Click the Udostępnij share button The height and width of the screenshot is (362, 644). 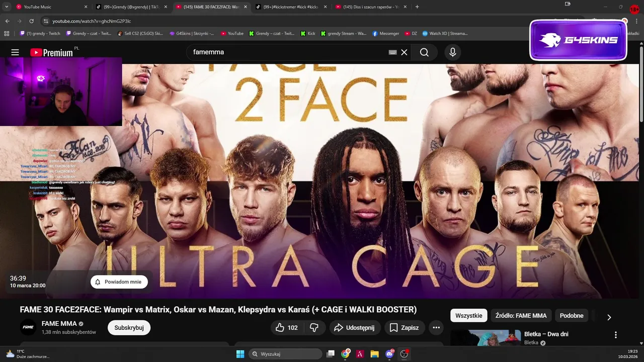point(355,327)
